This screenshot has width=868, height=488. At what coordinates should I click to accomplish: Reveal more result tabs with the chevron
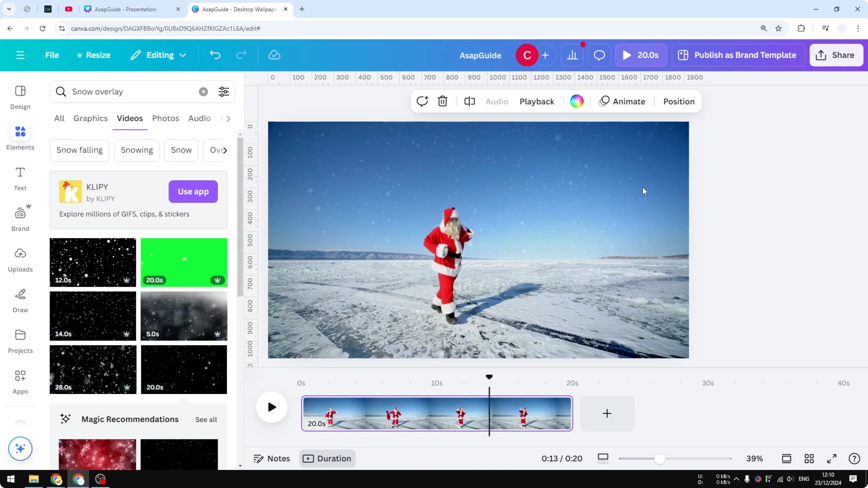228,118
